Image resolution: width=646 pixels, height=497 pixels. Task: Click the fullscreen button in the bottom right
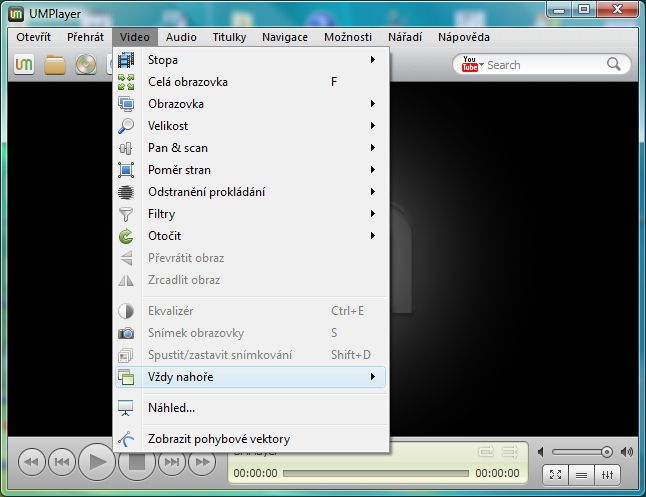click(555, 475)
